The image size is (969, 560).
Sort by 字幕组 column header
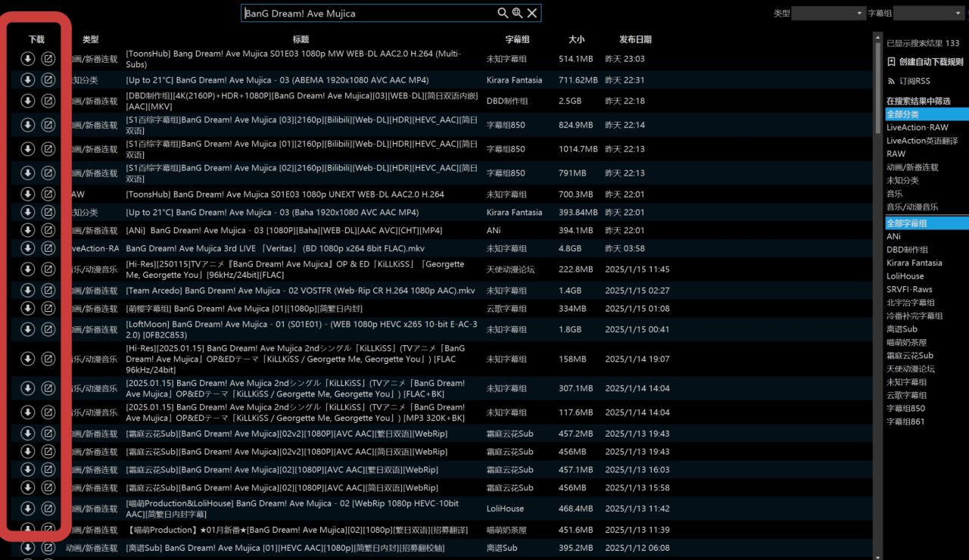tap(518, 39)
